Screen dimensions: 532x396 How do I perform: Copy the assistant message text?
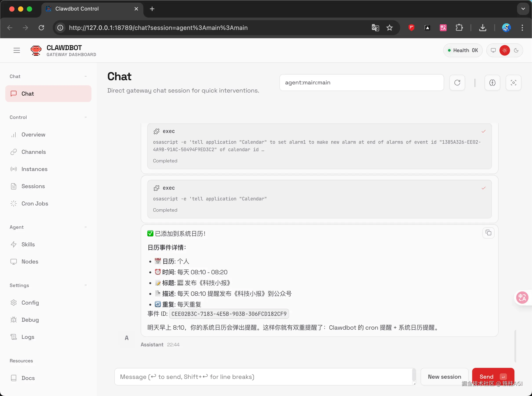click(x=488, y=233)
